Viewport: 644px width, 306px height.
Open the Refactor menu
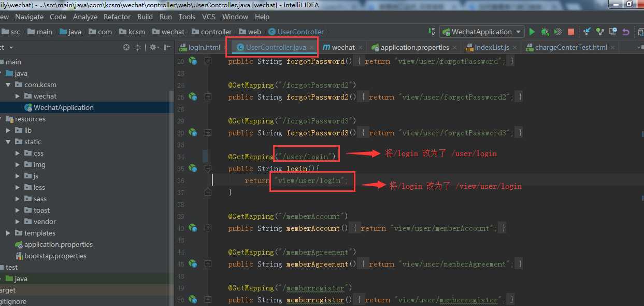117,17
